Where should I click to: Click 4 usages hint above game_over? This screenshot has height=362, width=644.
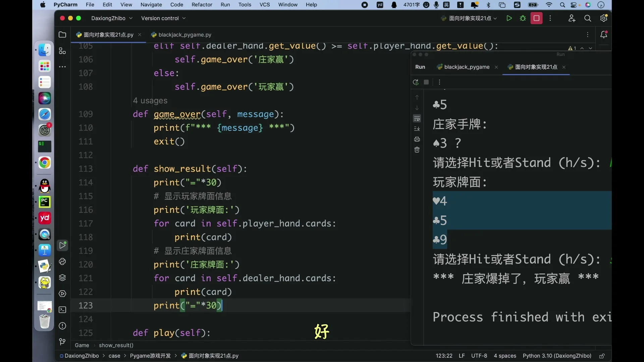(150, 101)
